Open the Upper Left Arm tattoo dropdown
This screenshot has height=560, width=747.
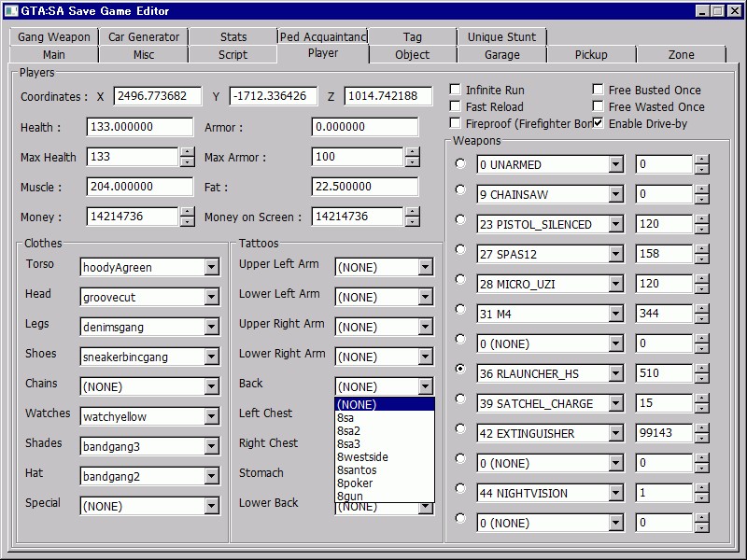pos(426,267)
